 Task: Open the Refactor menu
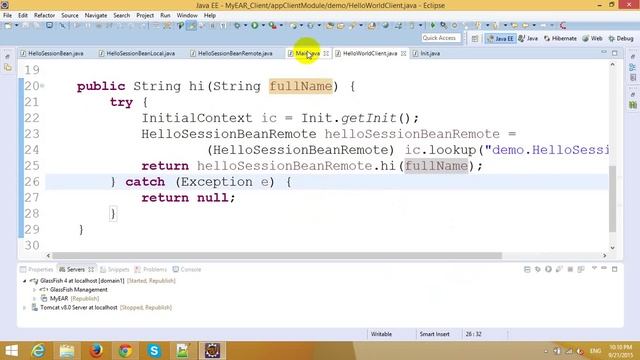44,16
